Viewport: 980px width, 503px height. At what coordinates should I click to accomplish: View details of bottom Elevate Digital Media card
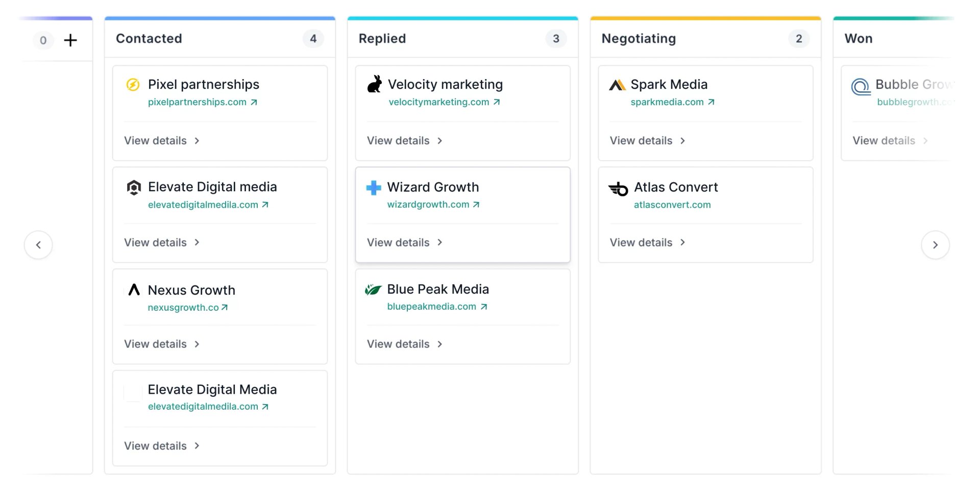pos(162,446)
